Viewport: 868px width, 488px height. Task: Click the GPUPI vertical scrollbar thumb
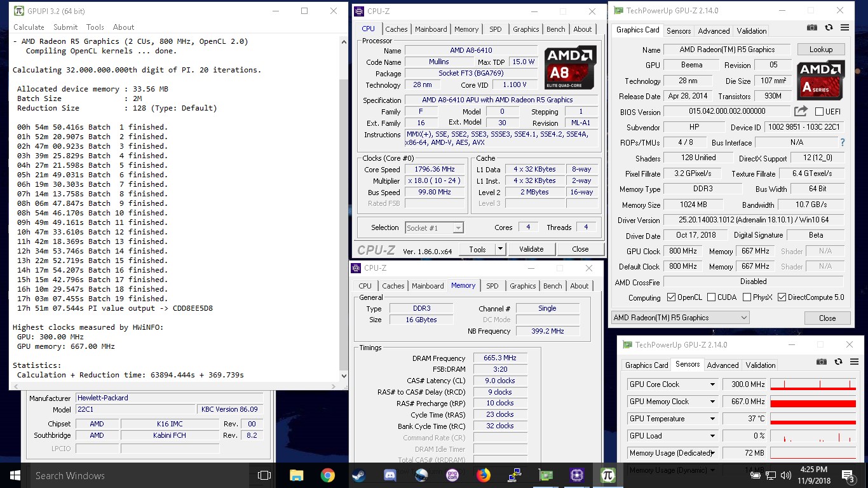pyautogui.click(x=344, y=224)
